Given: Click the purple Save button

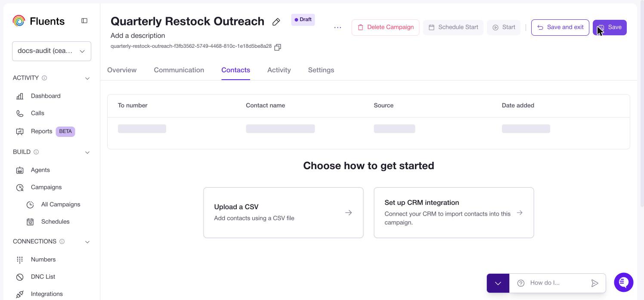Looking at the screenshot, I should click(x=610, y=28).
